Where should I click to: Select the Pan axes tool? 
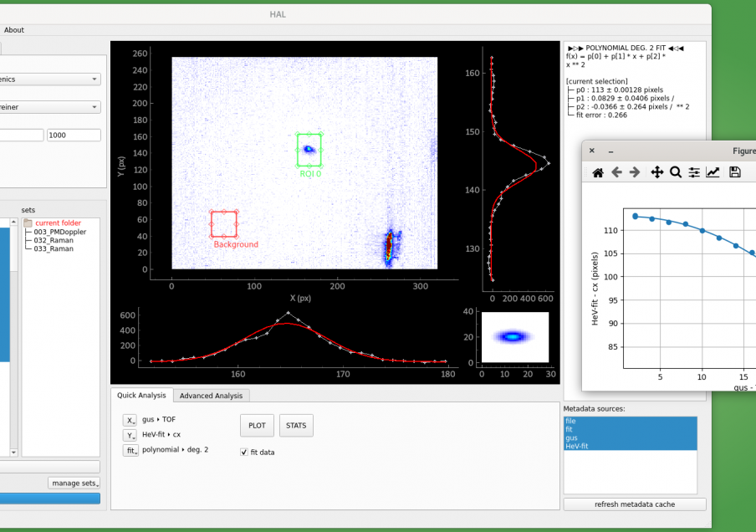[x=657, y=172]
